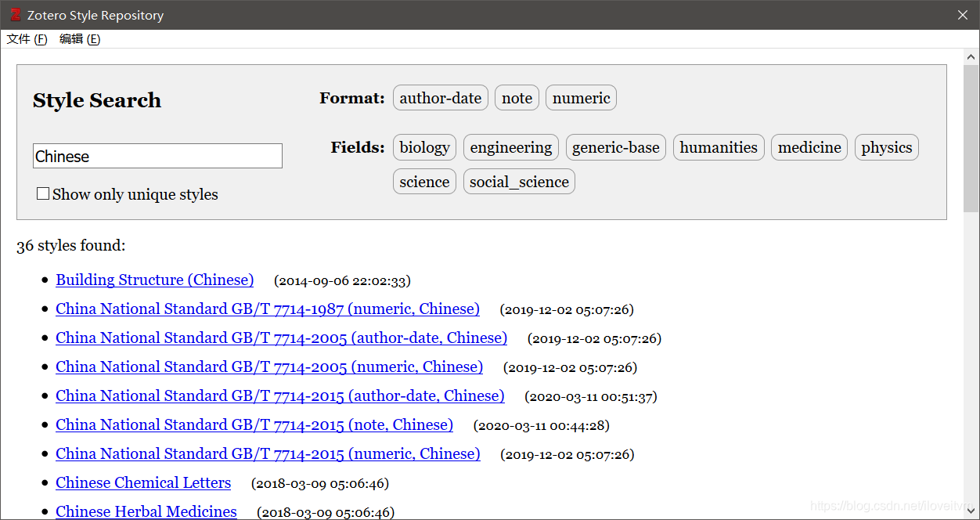Open GB/T 7714-2015 (note, Chinese) style
The height and width of the screenshot is (520, 980).
tap(254, 424)
